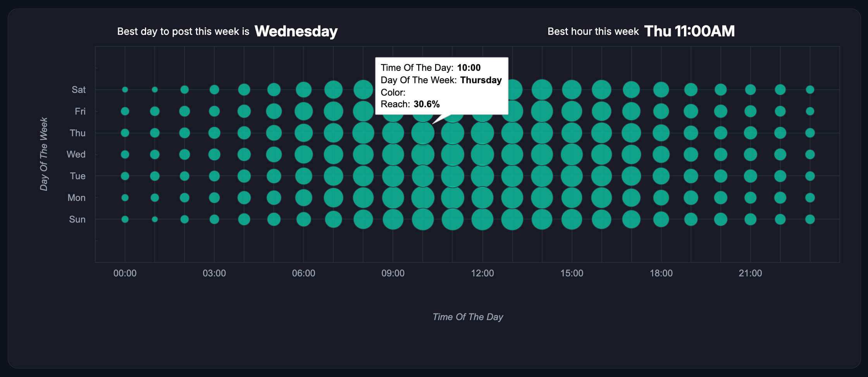Viewport: 868px width, 377px height.
Task: Click the Tuesday 00:00 bubble
Action: click(x=125, y=176)
